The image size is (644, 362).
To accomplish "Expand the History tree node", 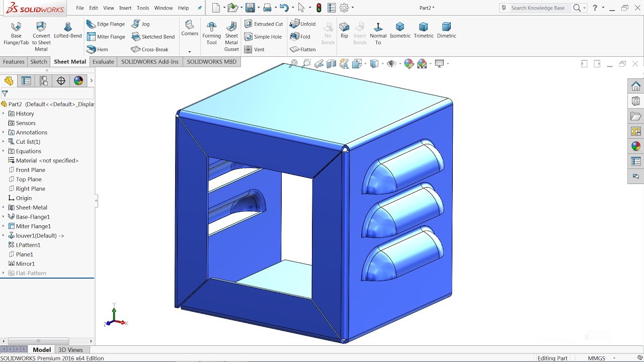I will click(x=3, y=114).
